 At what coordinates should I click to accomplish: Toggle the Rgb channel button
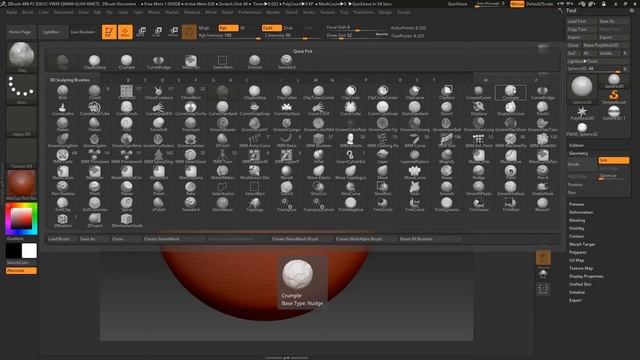click(228, 28)
